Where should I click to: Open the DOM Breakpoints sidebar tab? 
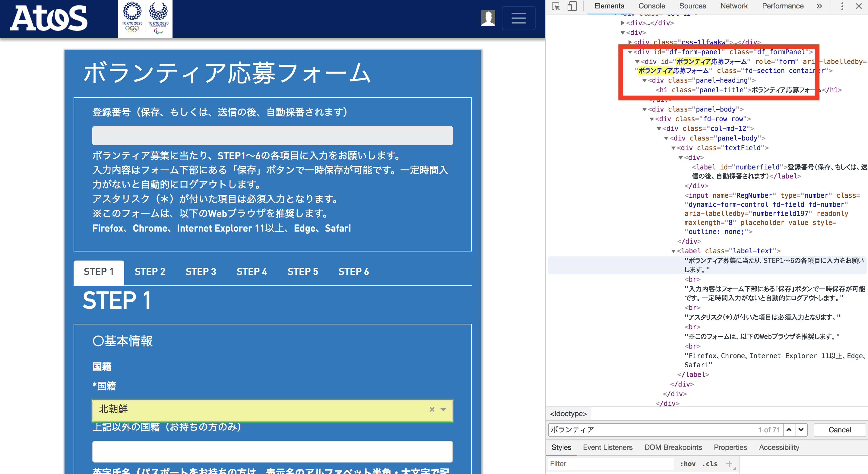673,447
